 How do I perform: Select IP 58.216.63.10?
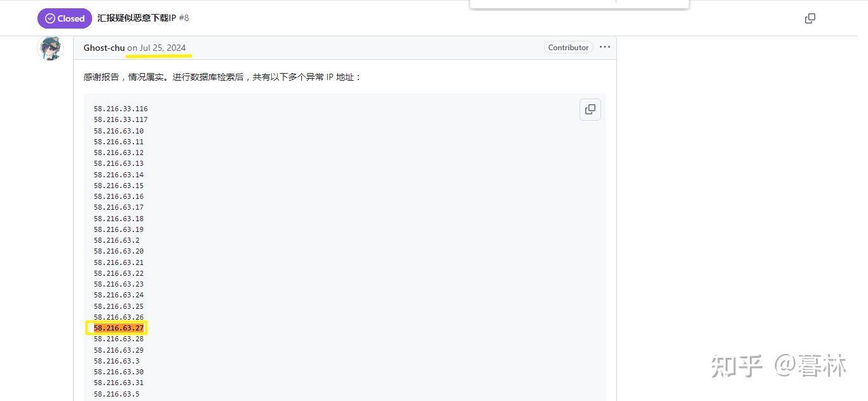point(119,131)
